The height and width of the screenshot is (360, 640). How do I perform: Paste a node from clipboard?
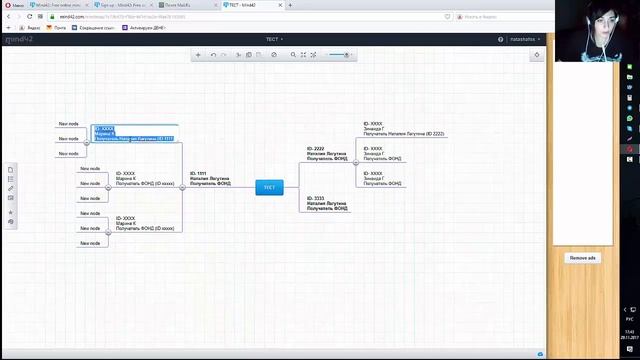[x=258, y=55]
